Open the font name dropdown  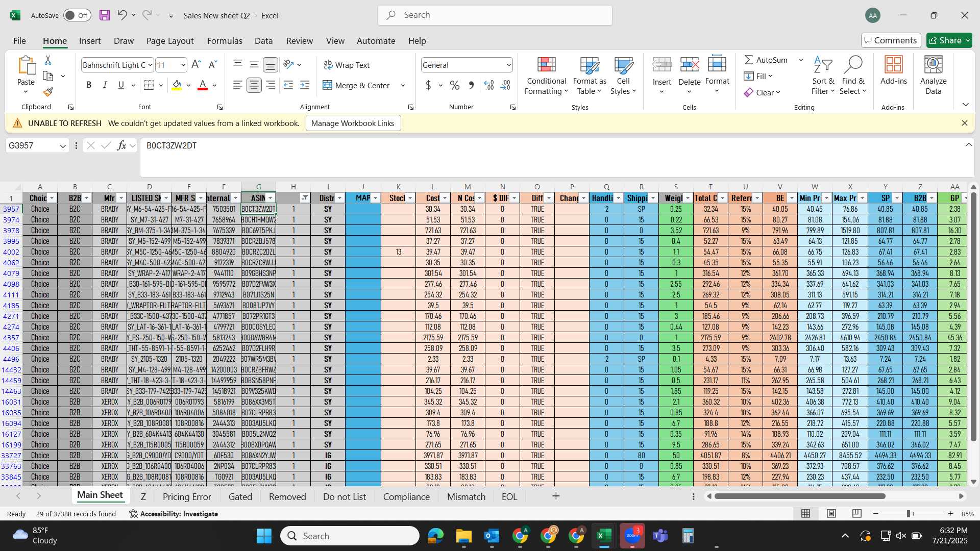[x=150, y=65]
